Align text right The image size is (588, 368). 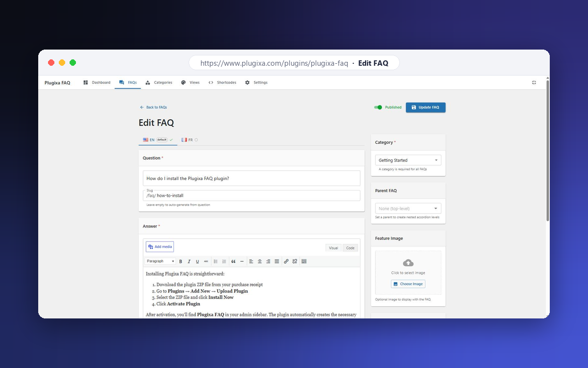pos(268,262)
